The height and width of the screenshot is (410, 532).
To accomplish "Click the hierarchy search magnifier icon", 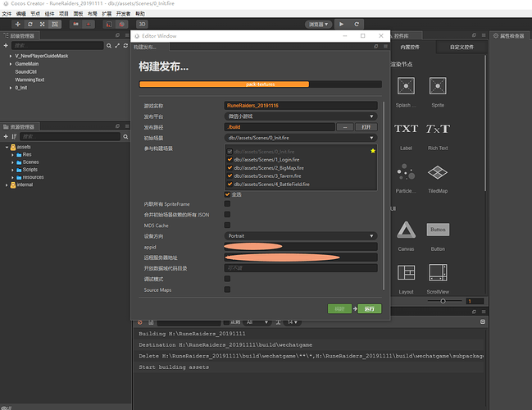I will coord(109,46).
